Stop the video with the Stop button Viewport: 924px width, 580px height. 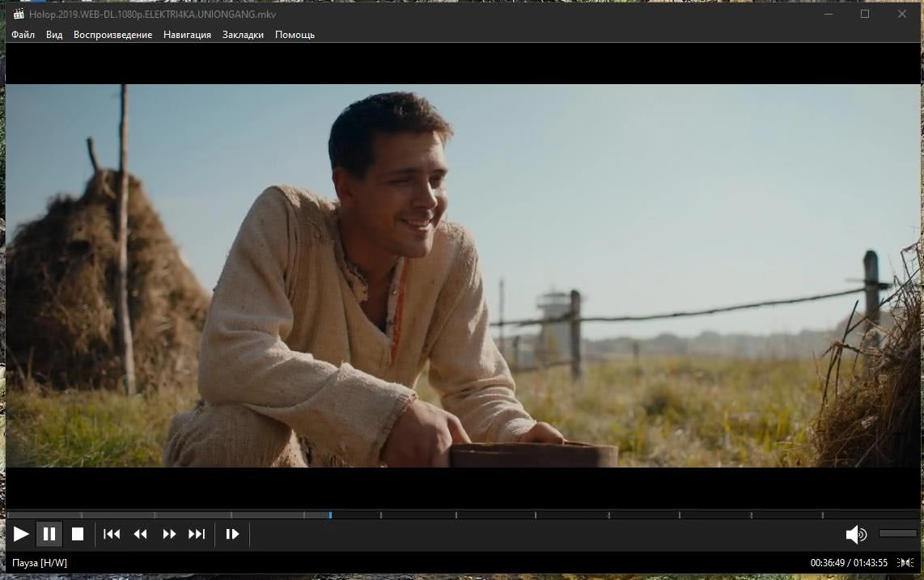[x=77, y=534]
